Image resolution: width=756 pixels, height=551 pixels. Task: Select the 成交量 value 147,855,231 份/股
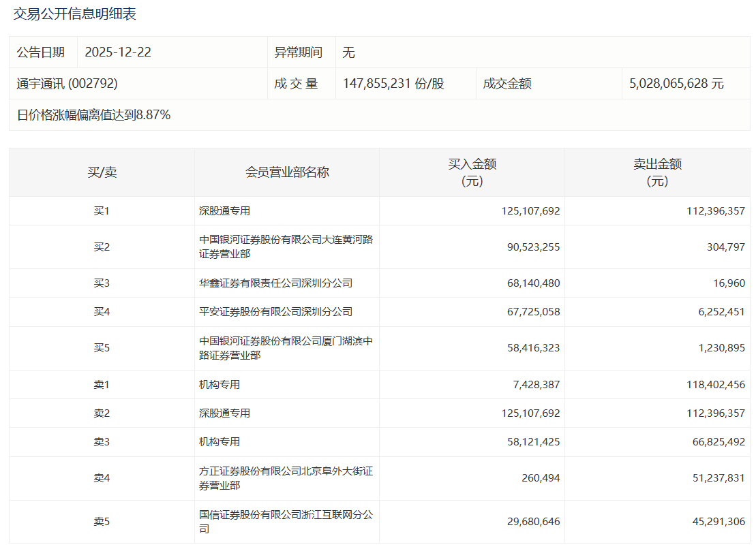coord(393,84)
